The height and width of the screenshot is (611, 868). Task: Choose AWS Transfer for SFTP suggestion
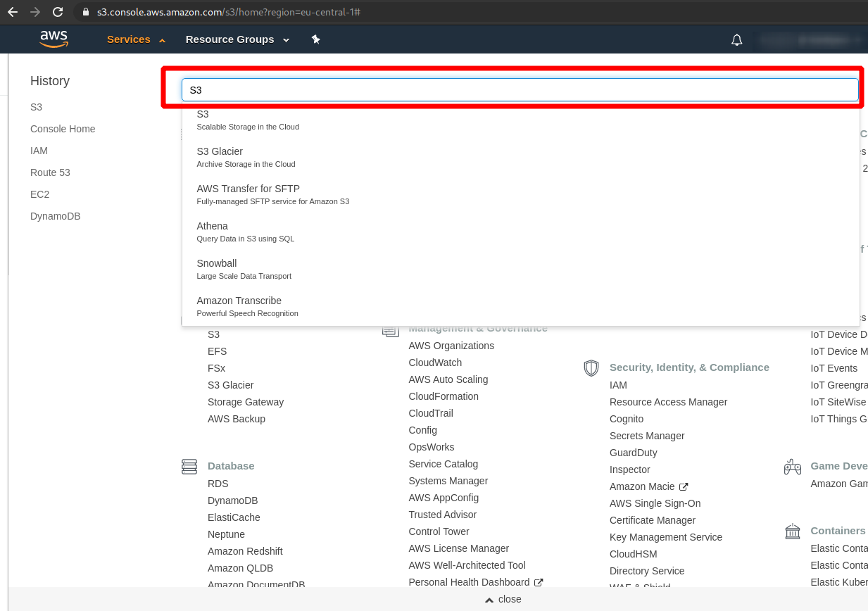click(520, 194)
